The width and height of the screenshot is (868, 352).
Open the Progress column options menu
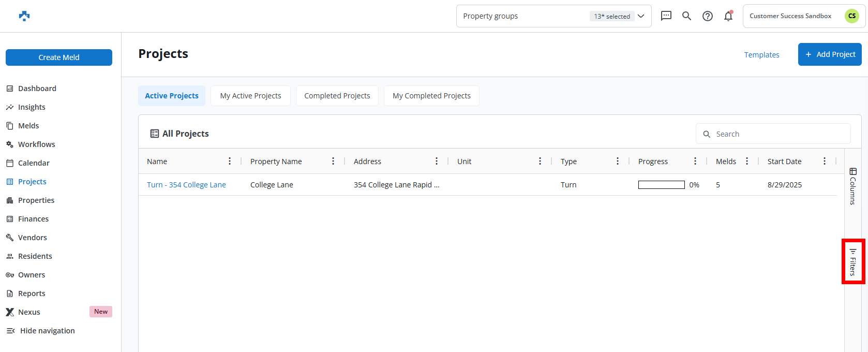(695, 162)
